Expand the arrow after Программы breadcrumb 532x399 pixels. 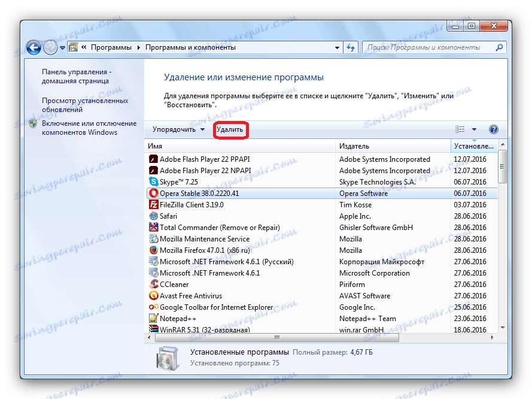pos(138,47)
